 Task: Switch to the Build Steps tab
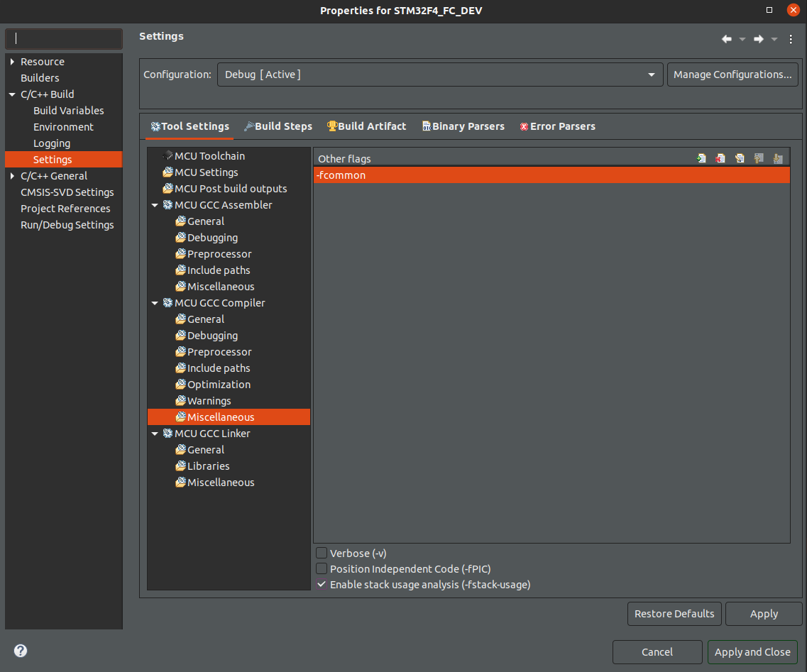click(x=278, y=126)
